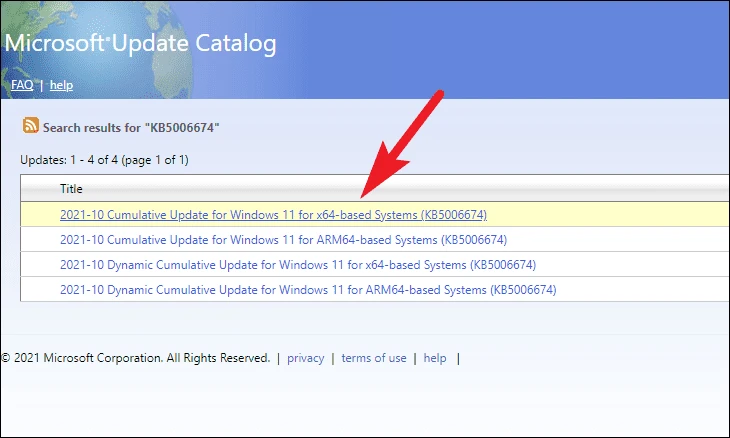Click the Microsoft Corporation copyright notice text
Image resolution: width=730 pixels, height=438 pixels.
[x=135, y=358]
